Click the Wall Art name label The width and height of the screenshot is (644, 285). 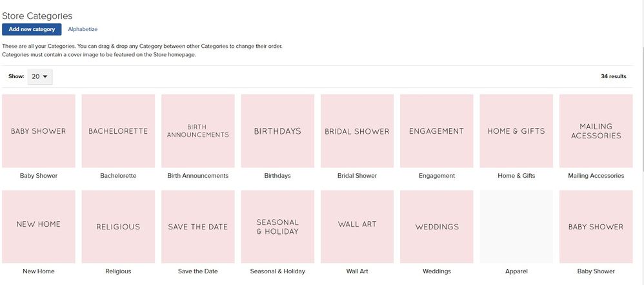pyautogui.click(x=357, y=271)
